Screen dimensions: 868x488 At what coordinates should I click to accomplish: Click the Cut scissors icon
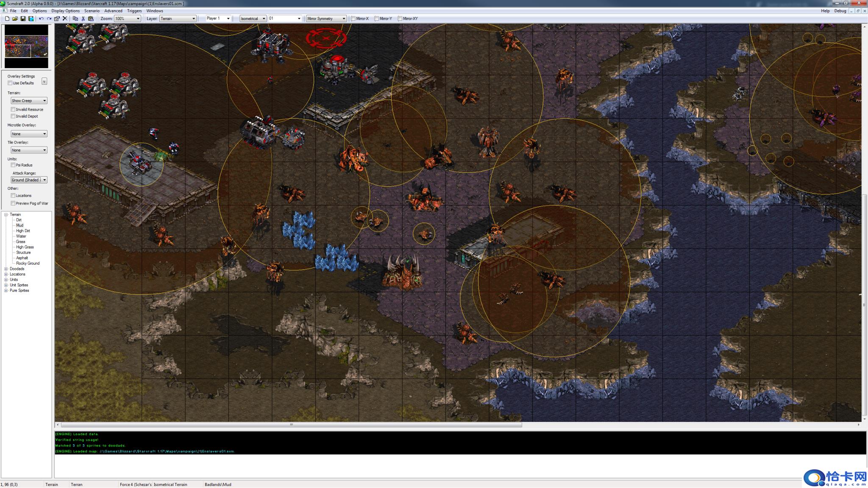tap(83, 19)
